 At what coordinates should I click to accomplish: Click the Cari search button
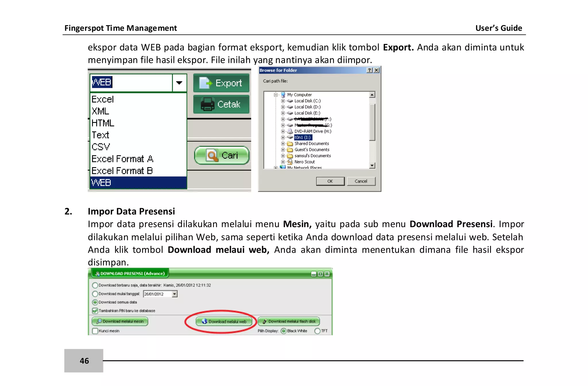point(222,155)
